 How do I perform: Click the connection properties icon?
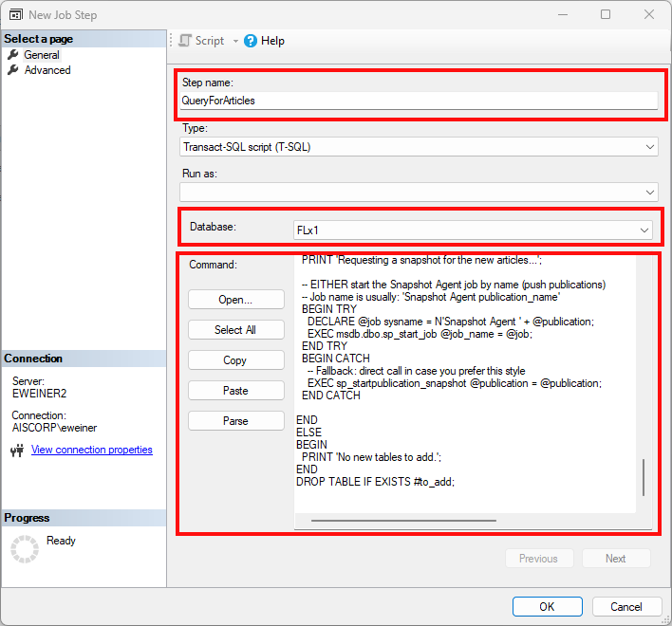[x=17, y=451]
